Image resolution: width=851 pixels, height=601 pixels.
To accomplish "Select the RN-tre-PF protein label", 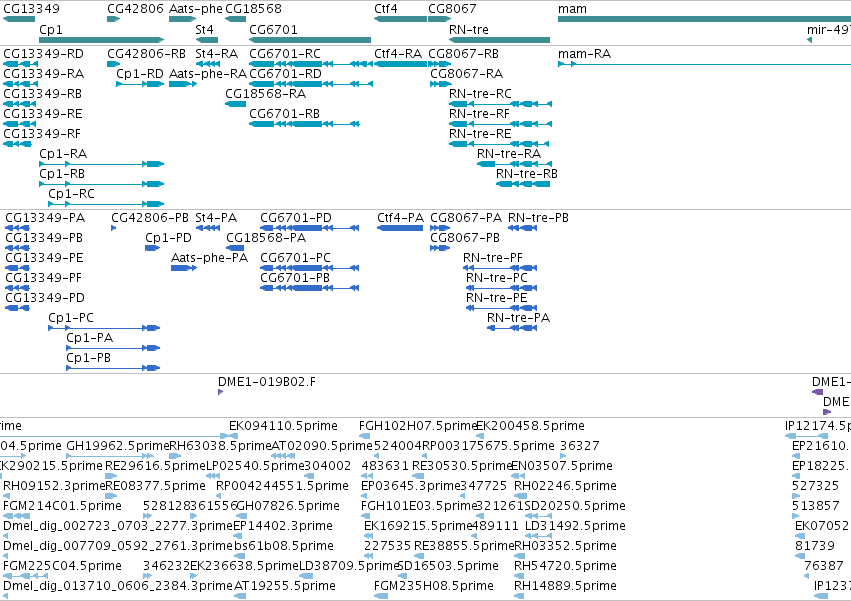I will 493,257.
